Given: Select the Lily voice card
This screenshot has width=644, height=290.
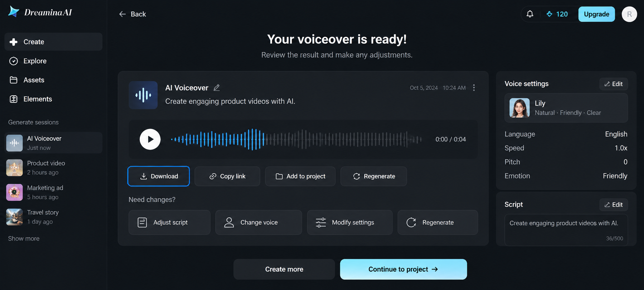Looking at the screenshot, I should pyautogui.click(x=566, y=108).
